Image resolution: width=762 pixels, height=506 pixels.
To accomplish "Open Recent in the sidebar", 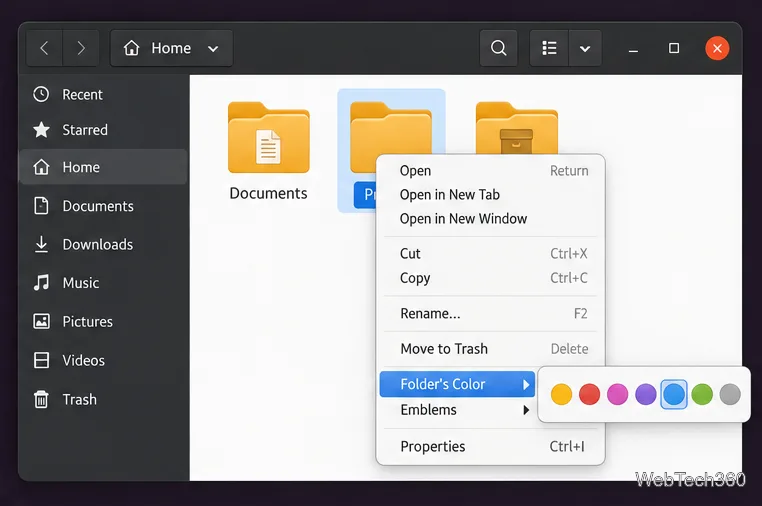I will pyautogui.click(x=103, y=94).
